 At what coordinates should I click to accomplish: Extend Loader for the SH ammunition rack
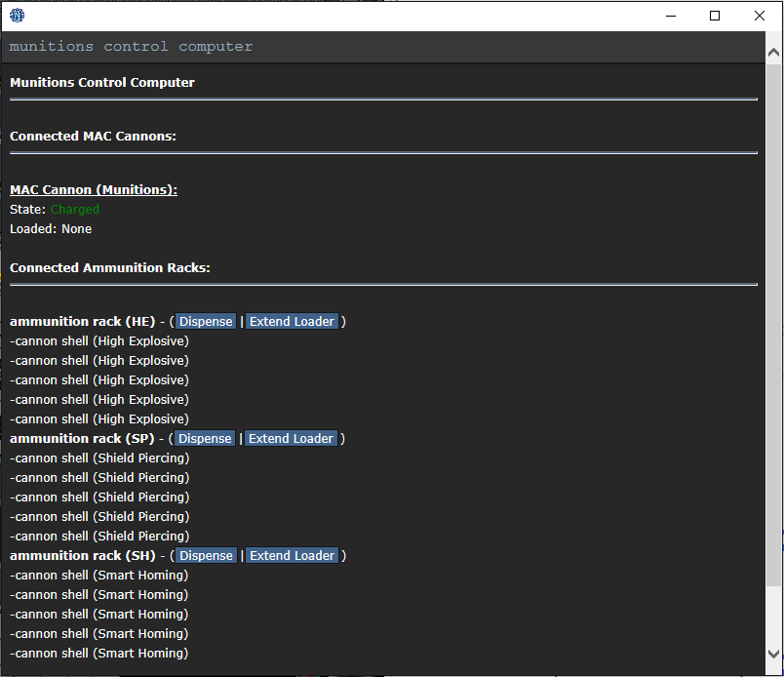(x=292, y=555)
